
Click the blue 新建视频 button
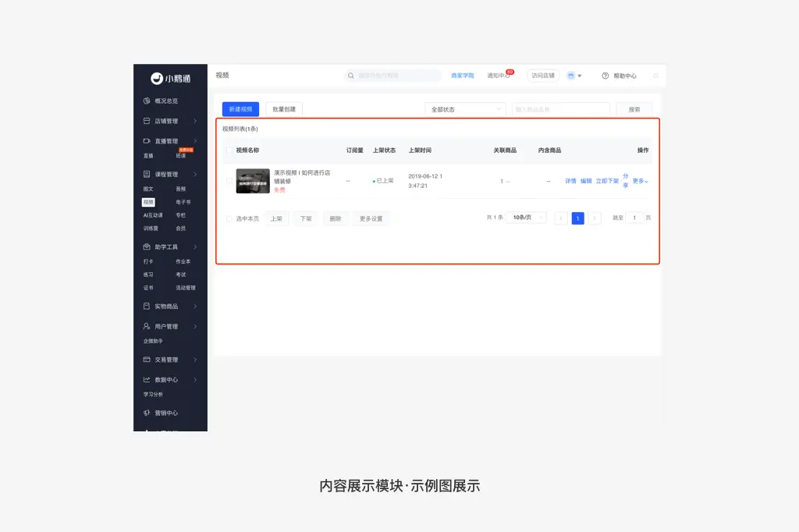240,109
